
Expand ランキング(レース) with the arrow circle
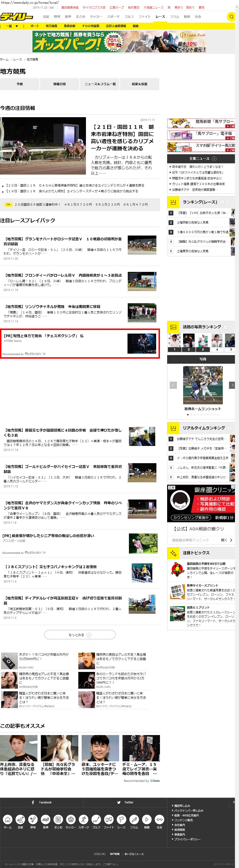pos(222,202)
